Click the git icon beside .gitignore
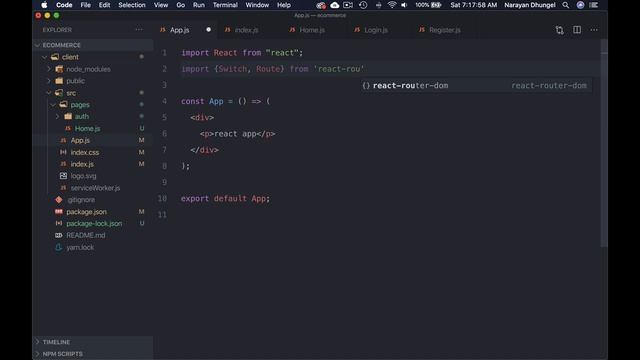 pyautogui.click(x=59, y=200)
